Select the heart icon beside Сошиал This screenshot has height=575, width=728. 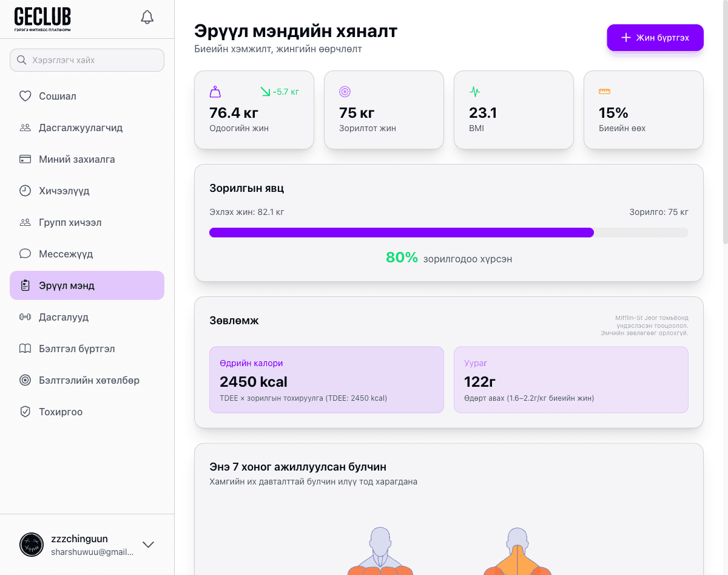click(x=25, y=96)
